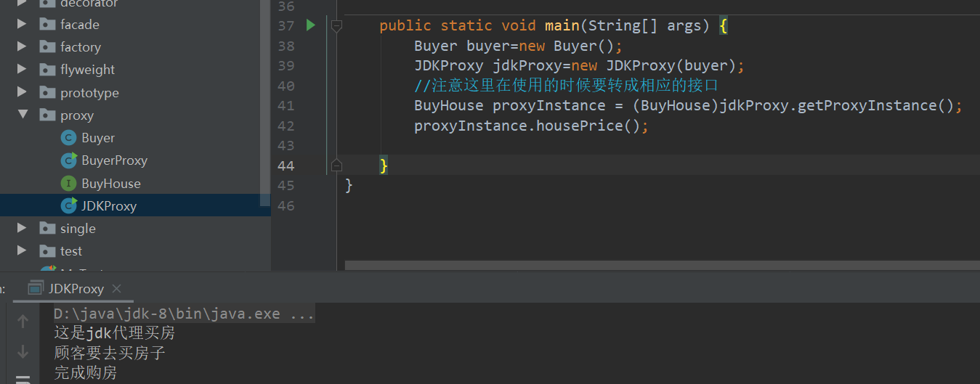Click console line '完成购房'
This screenshot has width=980, height=384.
coord(85,372)
